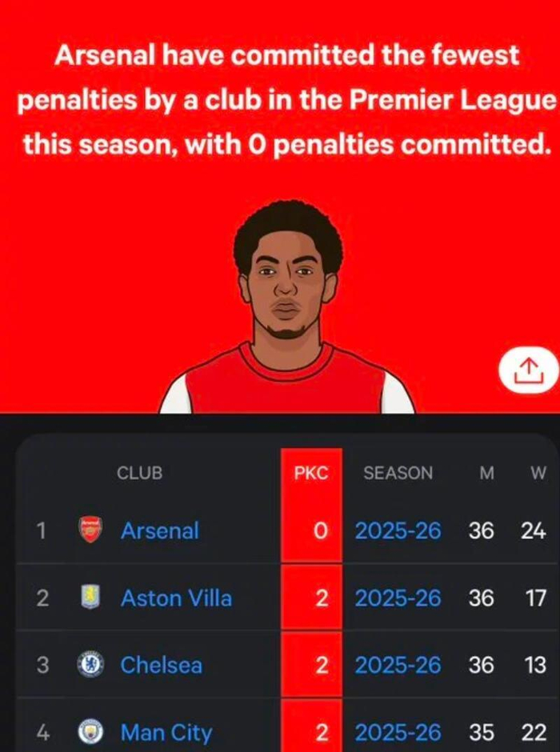Open the Man City club link
Viewport: 560px width, 752px height.
[166, 734]
